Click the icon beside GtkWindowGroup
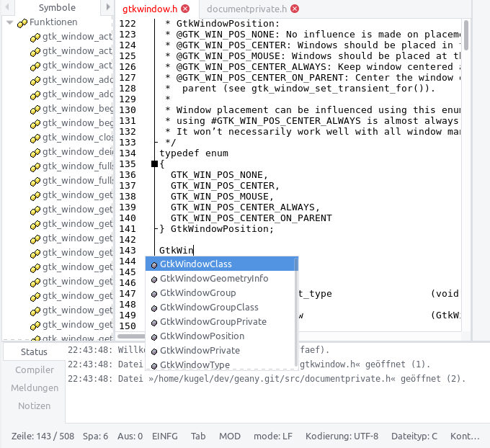The image size is (490, 448). click(x=154, y=294)
